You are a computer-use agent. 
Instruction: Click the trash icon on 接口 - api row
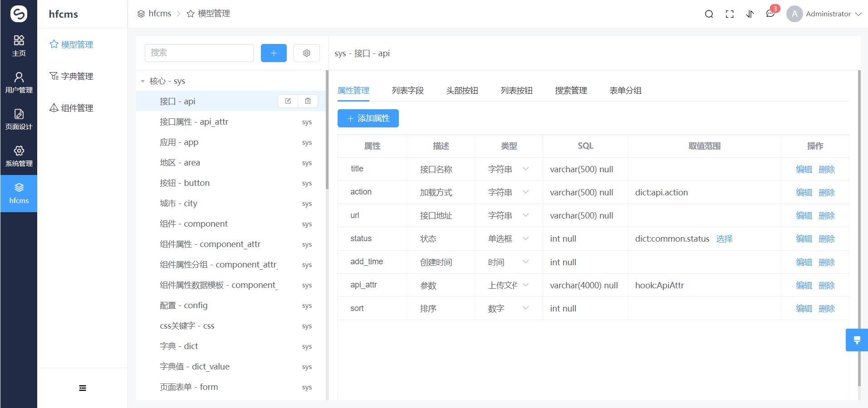tap(308, 101)
